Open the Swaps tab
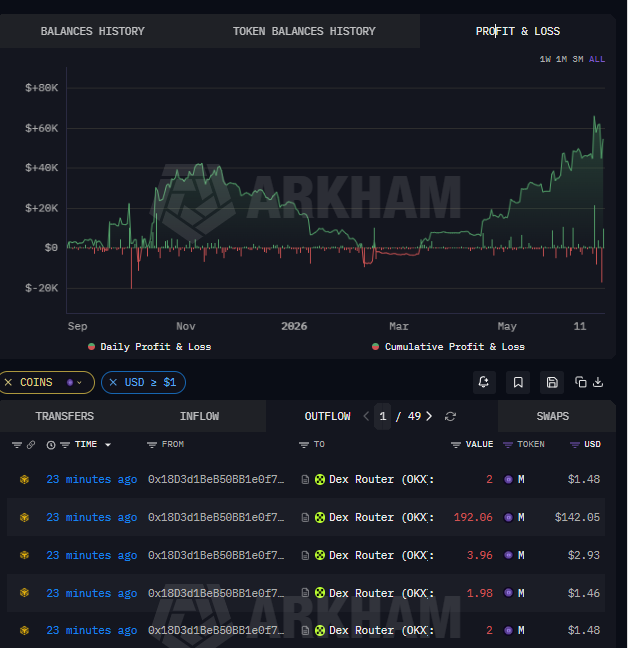The height and width of the screenshot is (648, 631). click(552, 416)
